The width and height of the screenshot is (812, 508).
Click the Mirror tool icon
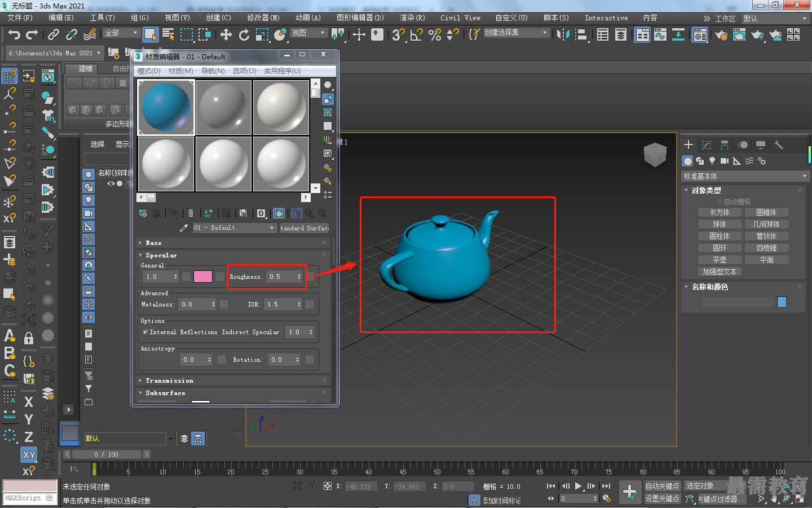click(563, 35)
